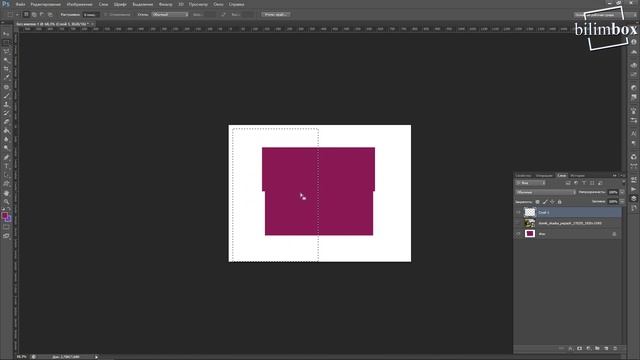Toggle visibility of Слой 1 layer
This screenshot has width=640, height=360.
point(518,212)
